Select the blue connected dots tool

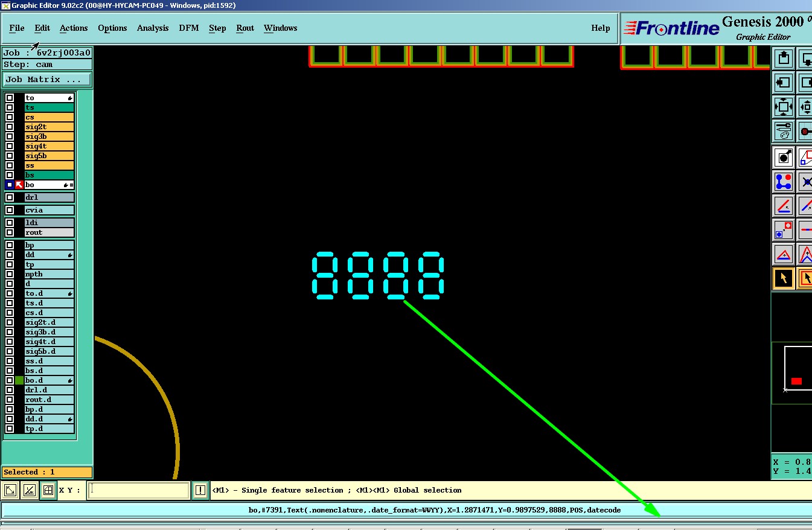(784, 181)
